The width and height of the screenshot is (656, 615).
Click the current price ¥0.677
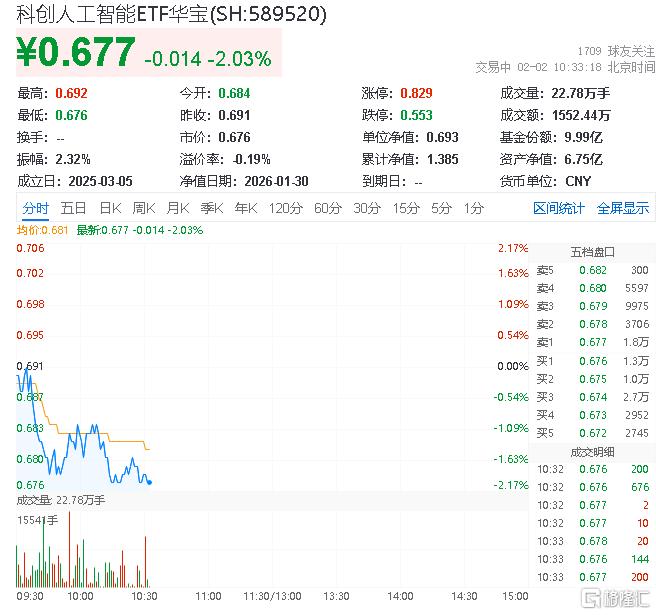coord(76,52)
